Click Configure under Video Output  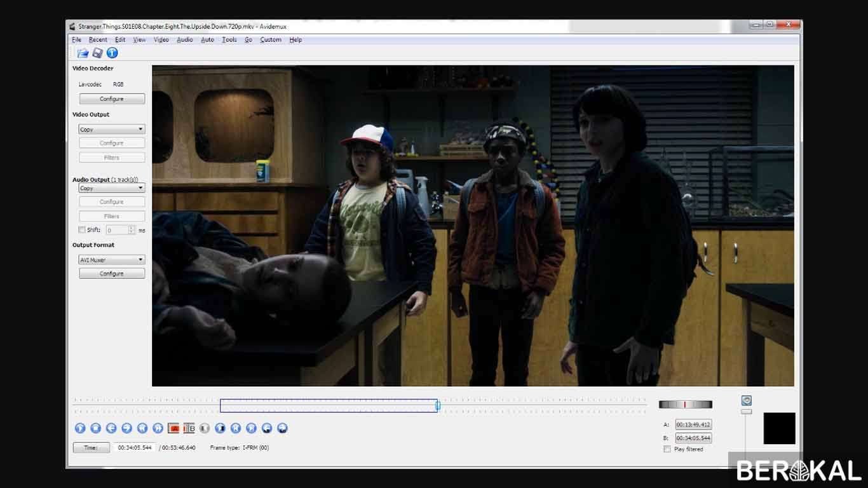(x=112, y=144)
